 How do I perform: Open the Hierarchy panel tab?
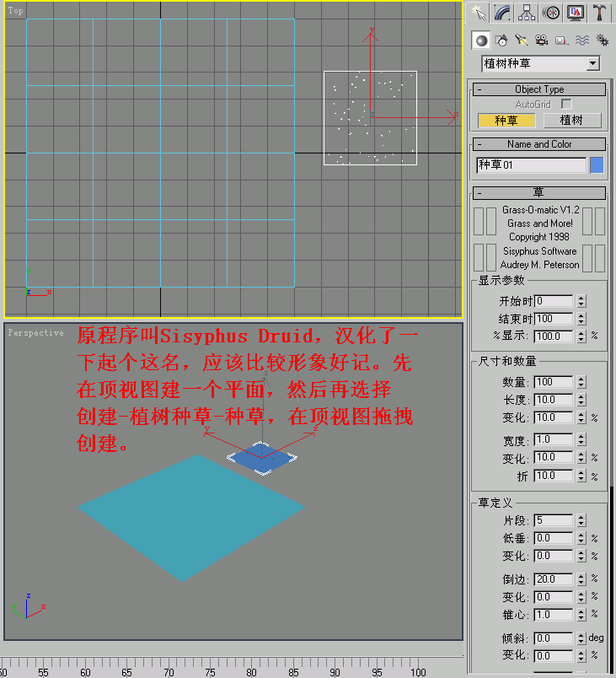527,13
